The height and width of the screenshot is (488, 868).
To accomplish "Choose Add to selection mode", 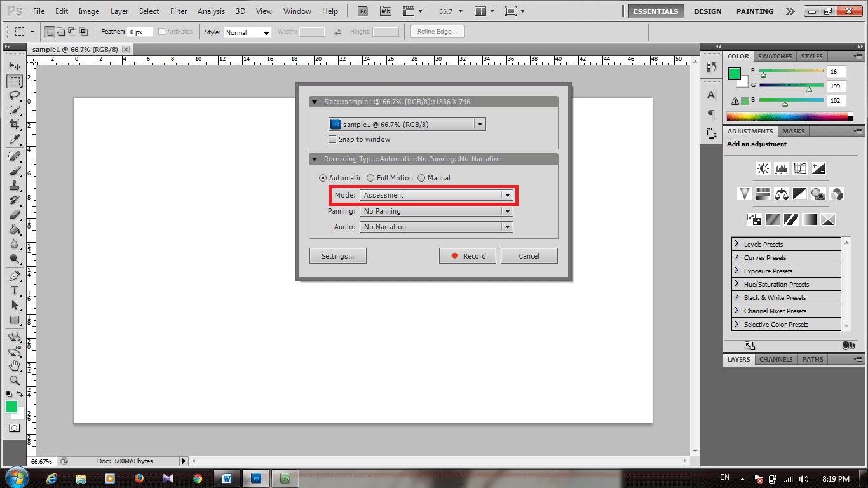I will 62,32.
